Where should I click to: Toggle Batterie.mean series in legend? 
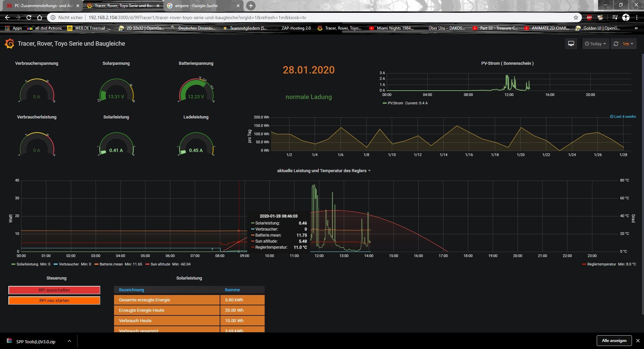pyautogui.click(x=111, y=264)
